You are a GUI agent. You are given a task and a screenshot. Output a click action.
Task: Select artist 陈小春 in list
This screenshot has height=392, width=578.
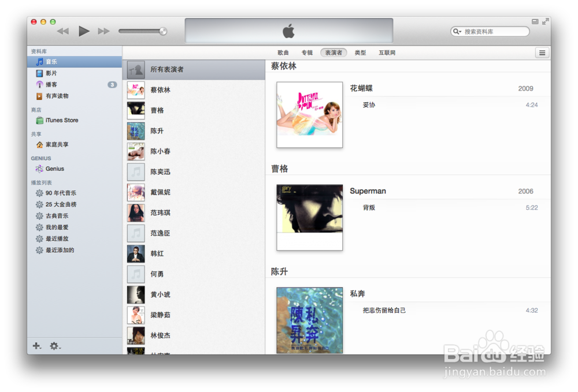click(x=194, y=151)
